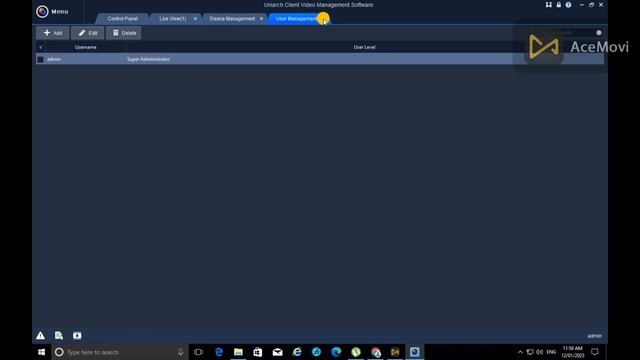
Task: Toggle the select-all checkbox in header
Action: 40,47
